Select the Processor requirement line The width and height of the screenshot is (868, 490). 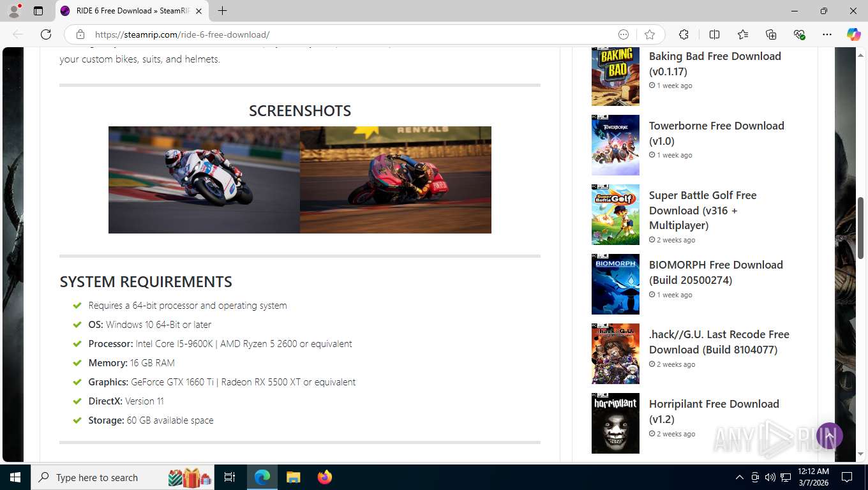[x=220, y=343]
